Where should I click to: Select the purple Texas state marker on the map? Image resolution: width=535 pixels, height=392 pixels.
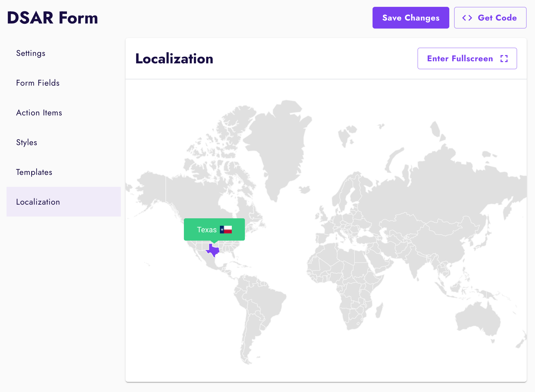213,250
